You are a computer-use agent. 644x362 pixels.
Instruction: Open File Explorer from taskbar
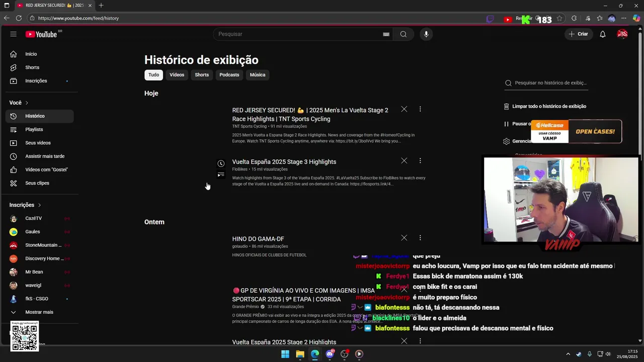300,354
